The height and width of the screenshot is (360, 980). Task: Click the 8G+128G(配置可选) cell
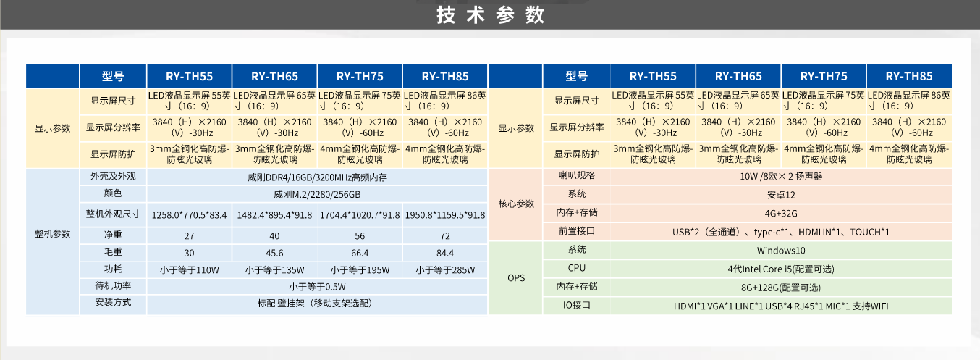click(780, 287)
